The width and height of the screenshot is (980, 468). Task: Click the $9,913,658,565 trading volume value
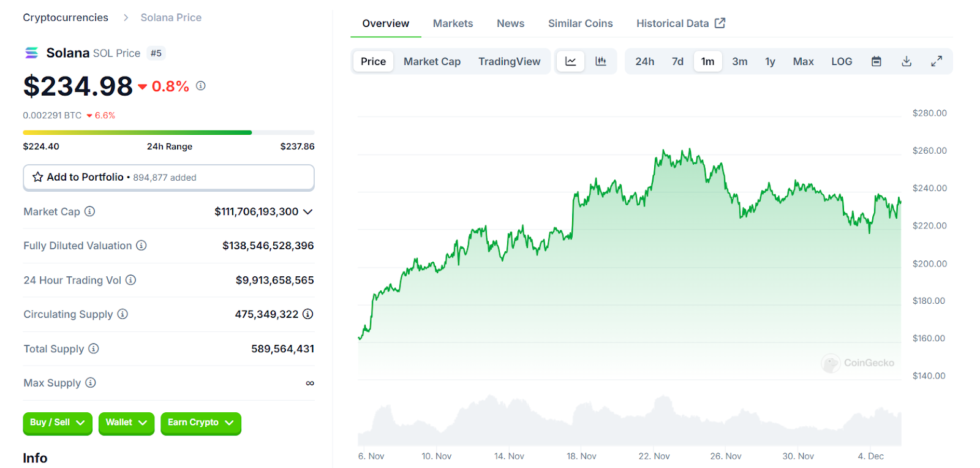[x=274, y=280]
